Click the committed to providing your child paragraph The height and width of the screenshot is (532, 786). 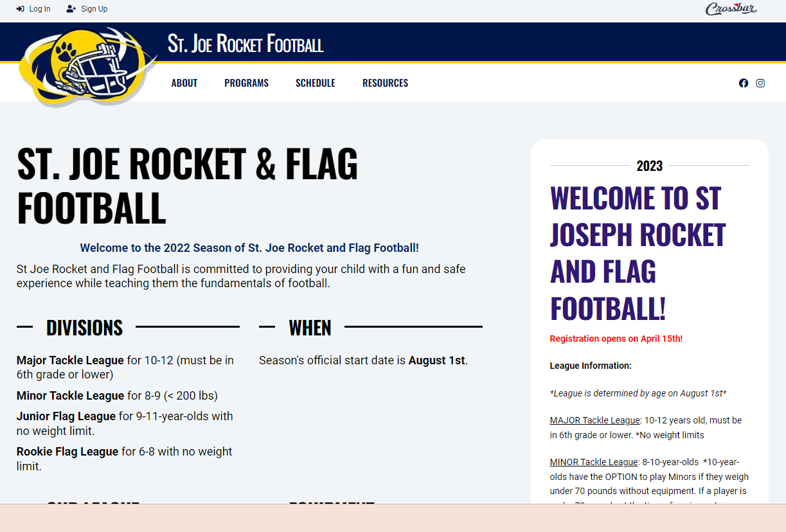tap(241, 276)
